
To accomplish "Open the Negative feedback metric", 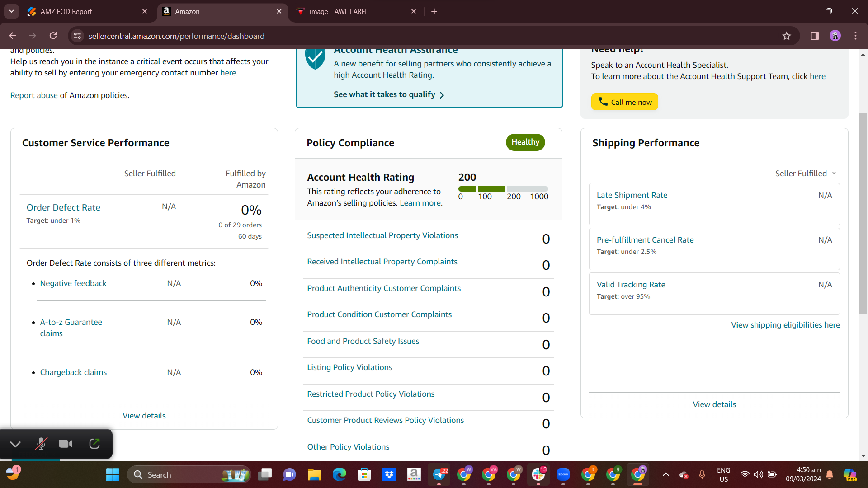I will 73,283.
